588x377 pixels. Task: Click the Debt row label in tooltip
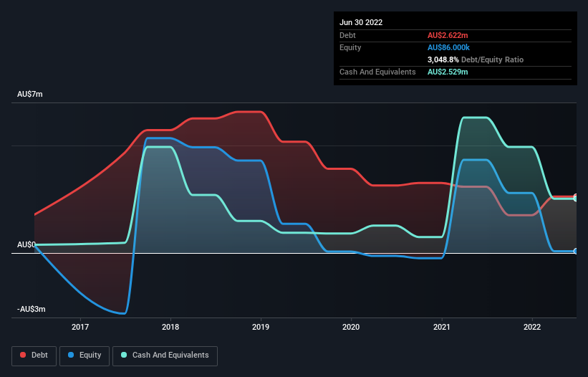[347, 35]
